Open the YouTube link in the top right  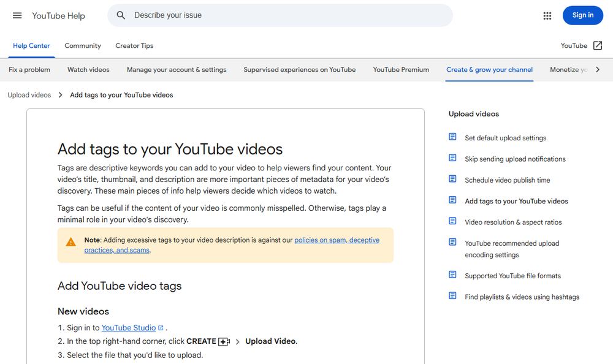tap(574, 46)
